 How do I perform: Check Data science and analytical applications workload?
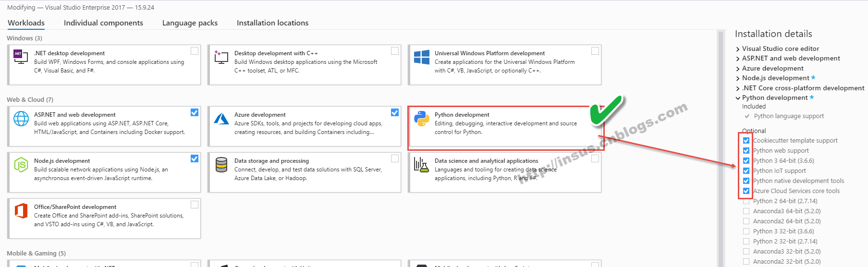595,158
